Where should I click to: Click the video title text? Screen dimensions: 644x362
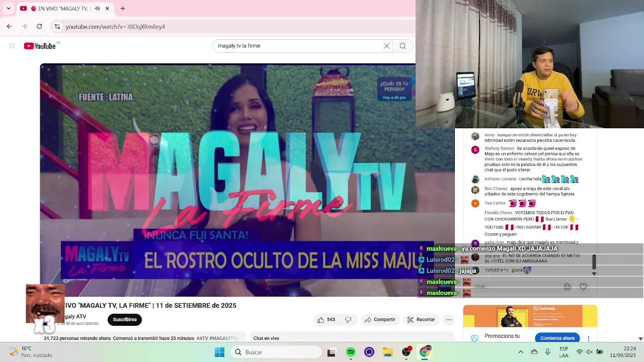pos(150,306)
